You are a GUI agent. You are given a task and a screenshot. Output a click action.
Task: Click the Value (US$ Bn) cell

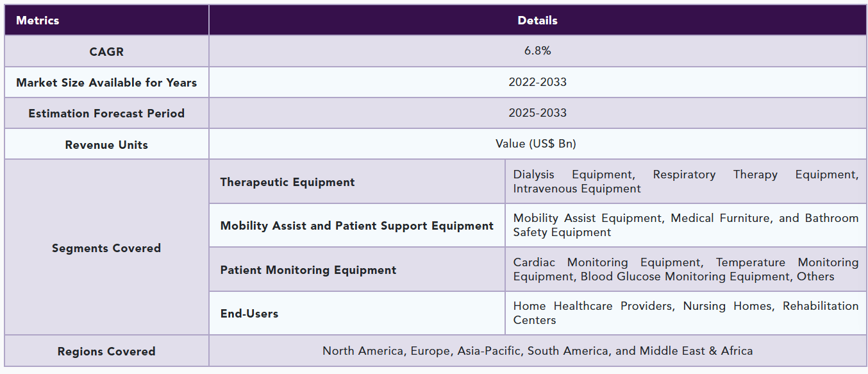pyautogui.click(x=537, y=144)
